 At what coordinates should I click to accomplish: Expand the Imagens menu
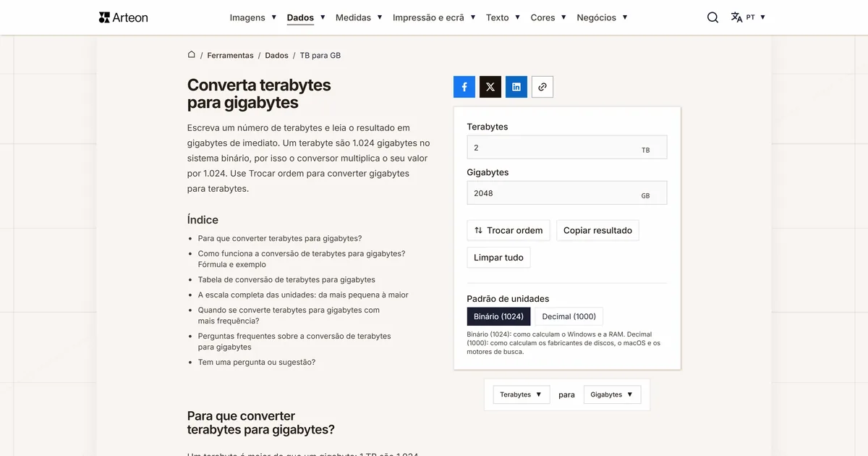tap(253, 17)
